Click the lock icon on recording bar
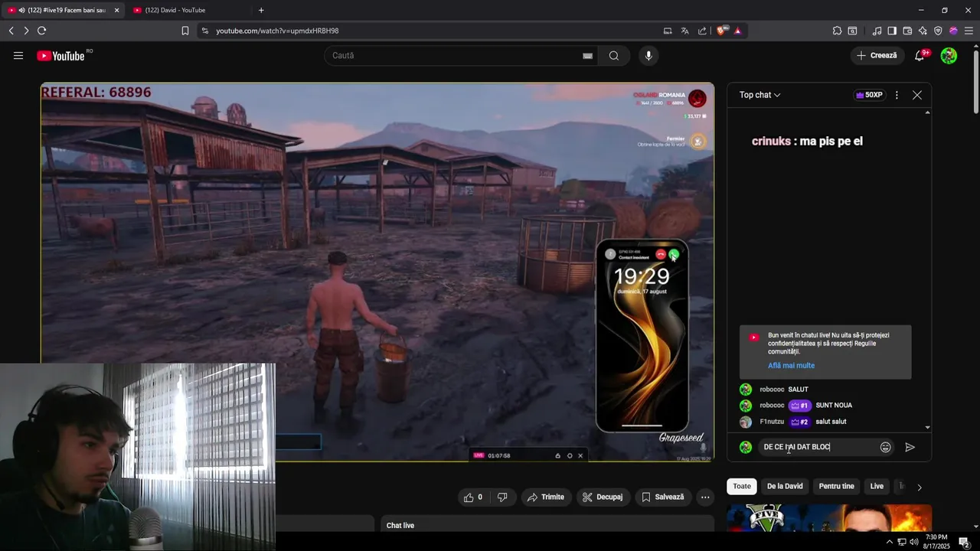The image size is (980, 551). pyautogui.click(x=557, y=455)
